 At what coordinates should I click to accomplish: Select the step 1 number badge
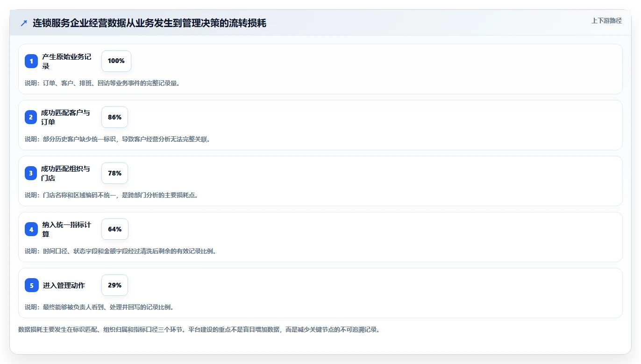point(31,61)
